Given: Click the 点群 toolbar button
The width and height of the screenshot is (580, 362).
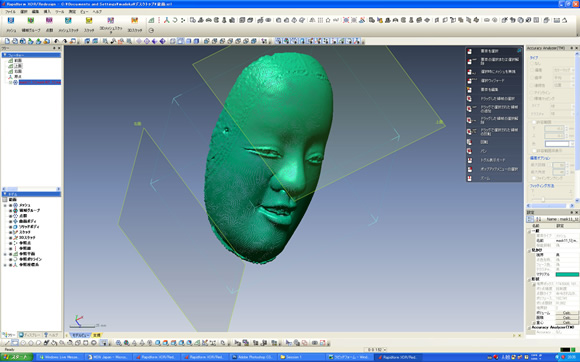Looking at the screenshot, I should pos(49,24).
